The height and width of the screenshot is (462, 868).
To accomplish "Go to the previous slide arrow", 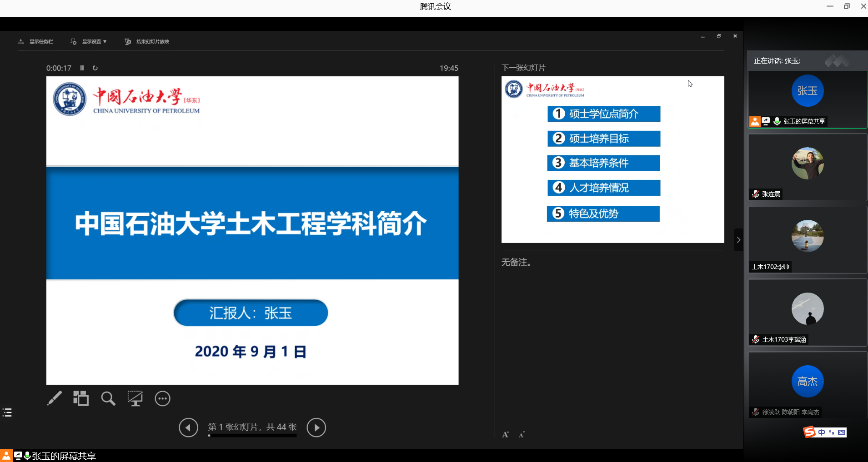I will pyautogui.click(x=188, y=427).
